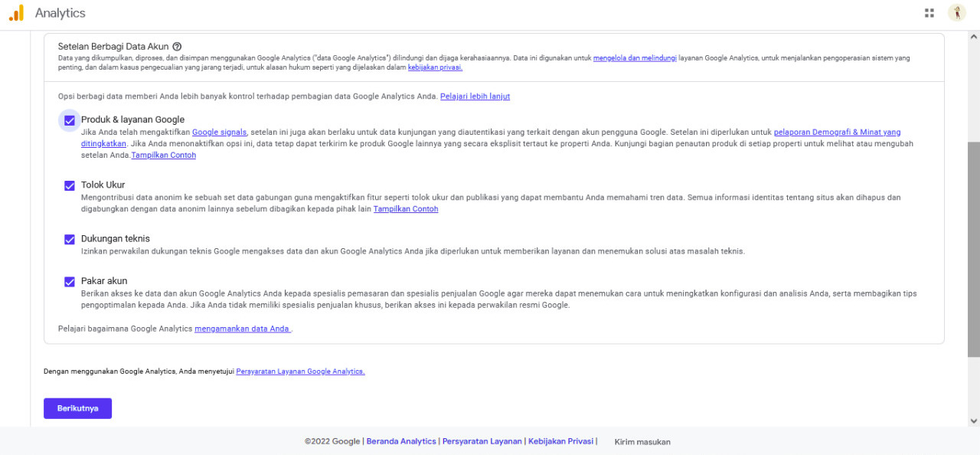This screenshot has width=980, height=455.
Task: Click the Tolok Ukur label
Action: (x=103, y=185)
